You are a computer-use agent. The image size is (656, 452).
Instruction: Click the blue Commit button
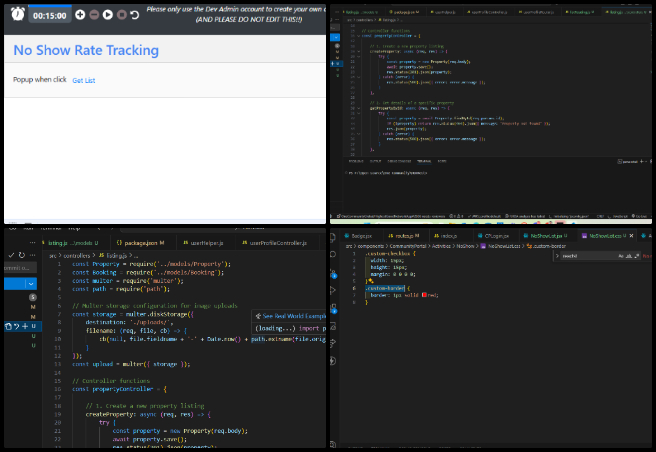[x=15, y=284]
